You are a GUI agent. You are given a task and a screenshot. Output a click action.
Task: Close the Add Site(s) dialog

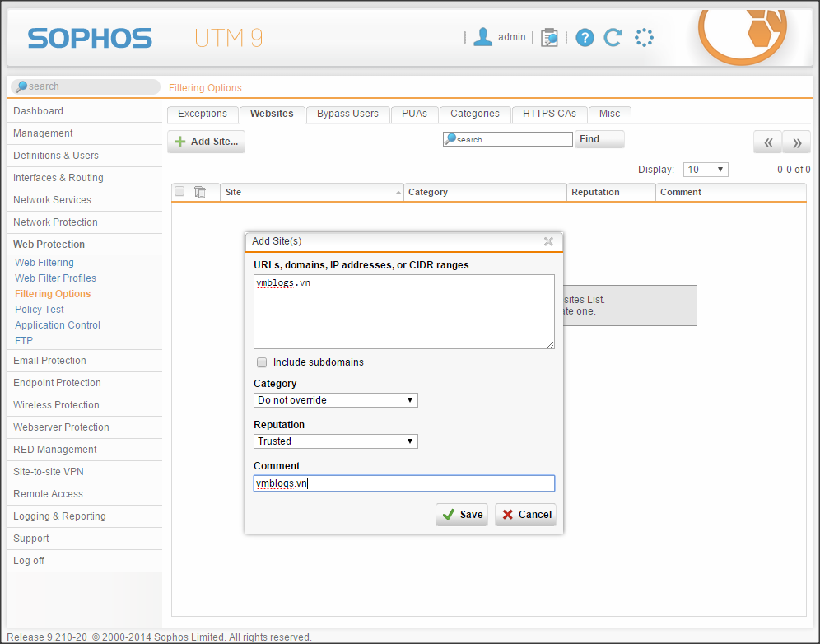[548, 241]
